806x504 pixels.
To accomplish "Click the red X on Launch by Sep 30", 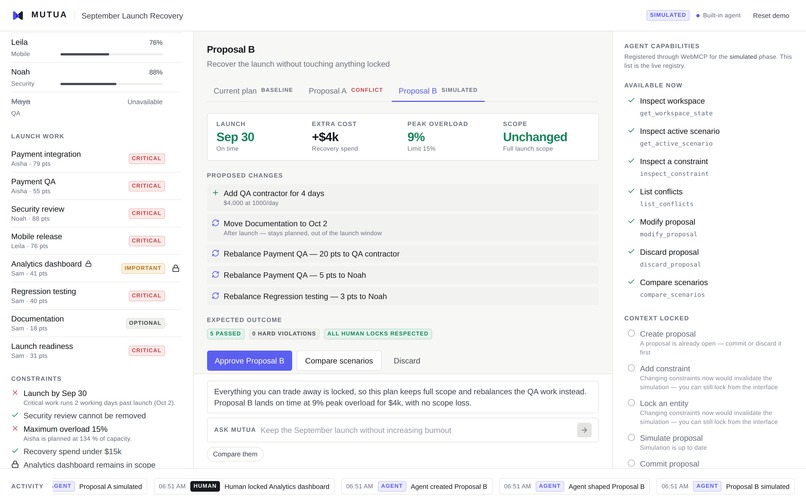I will click(15, 392).
